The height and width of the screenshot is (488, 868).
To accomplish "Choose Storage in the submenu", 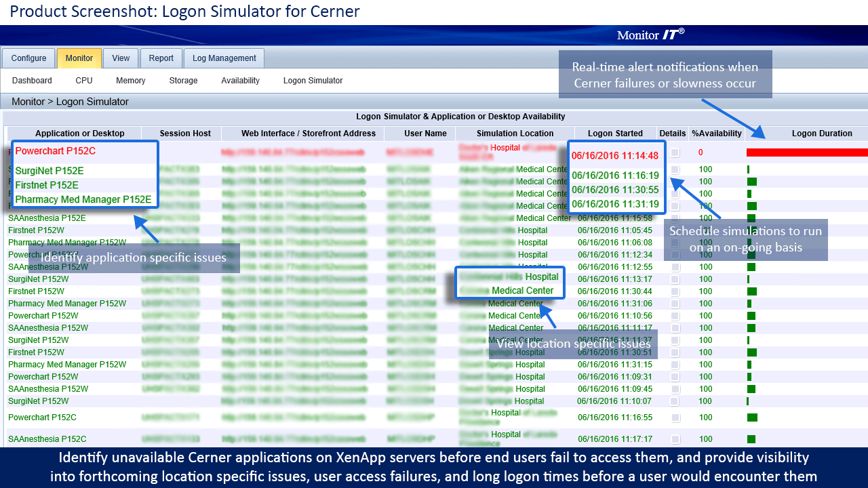I will (x=183, y=81).
